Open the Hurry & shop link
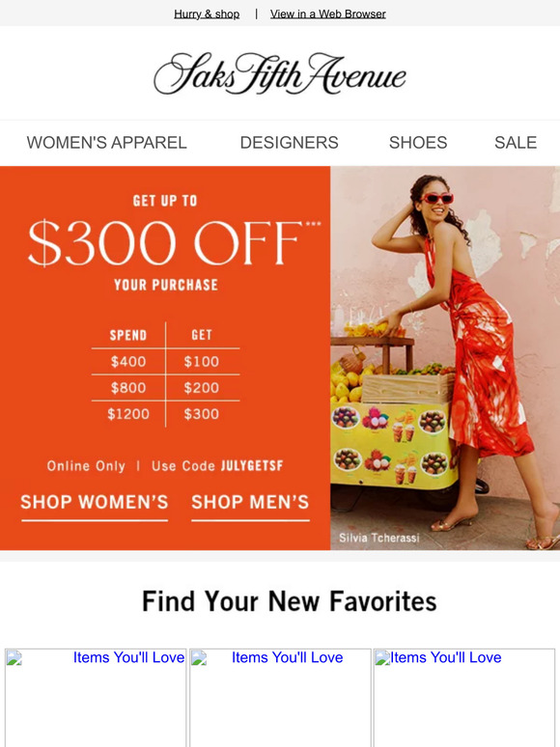 coord(207,14)
